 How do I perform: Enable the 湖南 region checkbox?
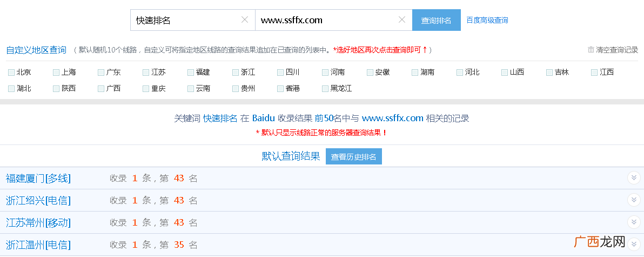[415, 73]
